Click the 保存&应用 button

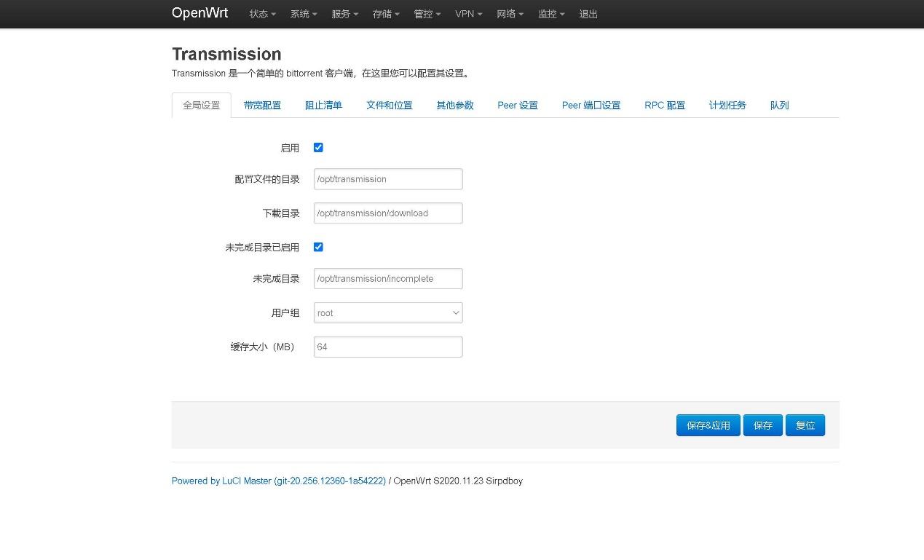pos(707,425)
